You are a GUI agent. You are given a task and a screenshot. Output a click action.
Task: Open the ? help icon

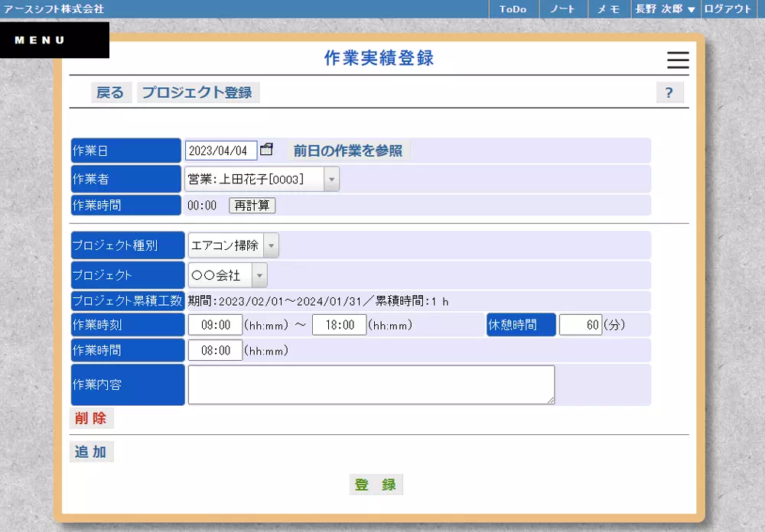(x=669, y=92)
